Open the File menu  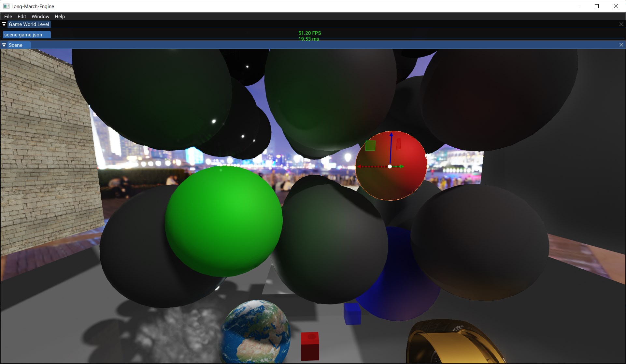coord(8,16)
